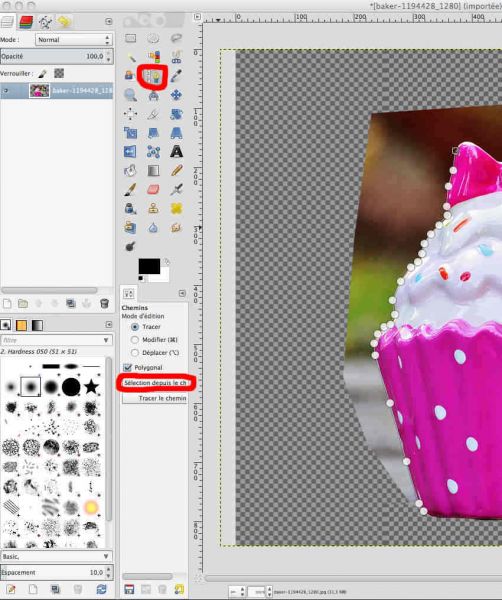Select the Rectangle Select tool
The width and height of the screenshot is (502, 600).
click(130, 38)
